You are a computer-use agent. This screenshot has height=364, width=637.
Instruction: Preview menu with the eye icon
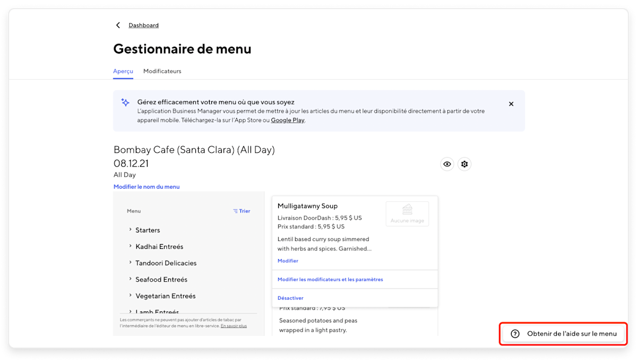tap(447, 164)
